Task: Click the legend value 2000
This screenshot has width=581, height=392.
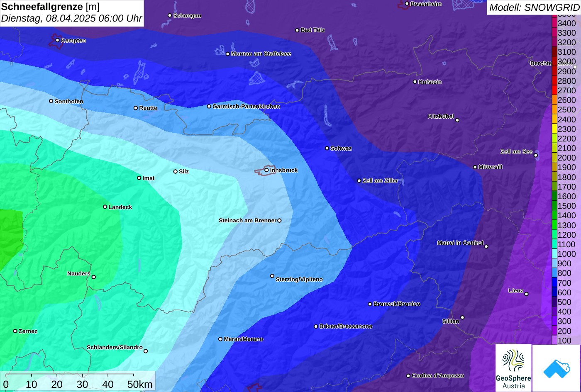Action: coord(566,158)
